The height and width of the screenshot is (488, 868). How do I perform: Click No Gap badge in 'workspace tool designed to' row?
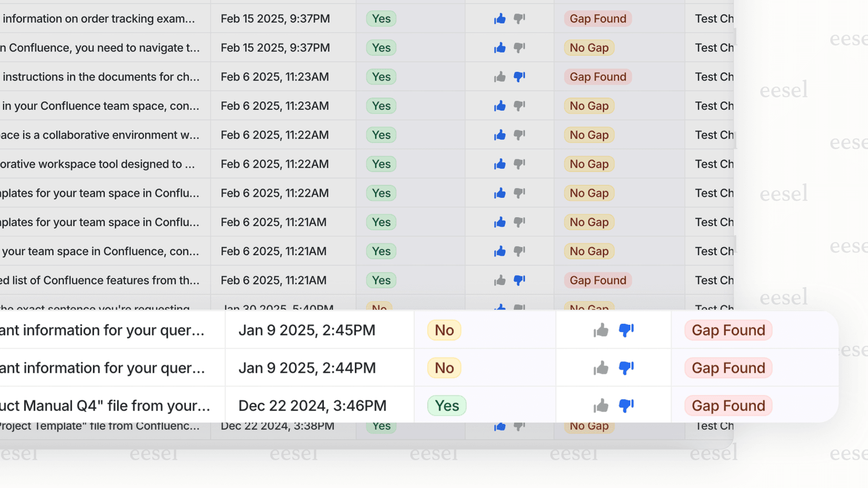pyautogui.click(x=589, y=164)
